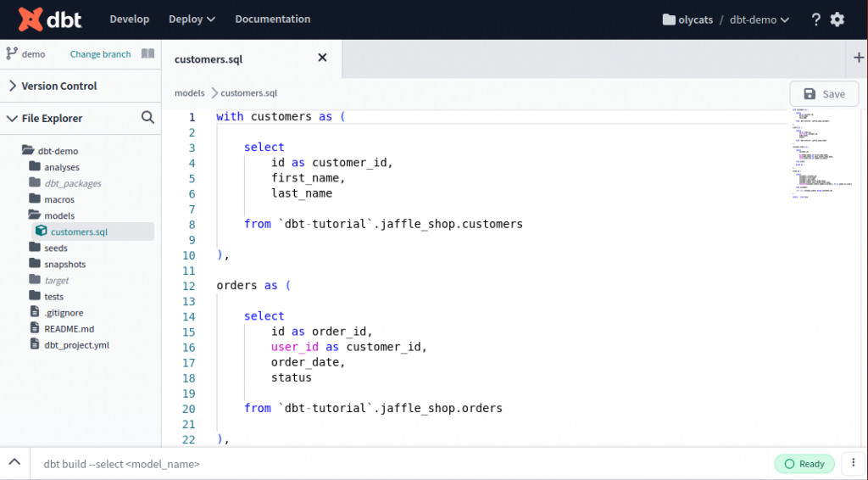Viewport: 868px width, 480px height.
Task: Click the analyses folder icon
Action: coord(35,166)
